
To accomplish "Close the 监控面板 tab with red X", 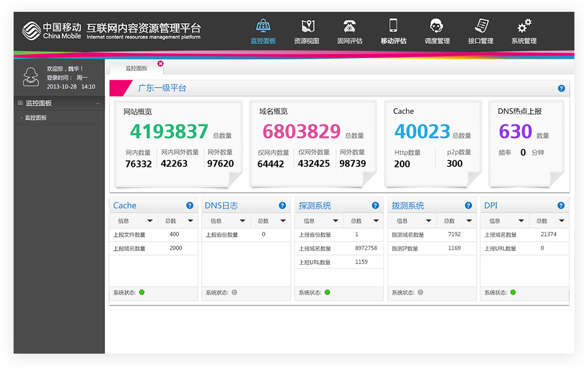I will [160, 64].
